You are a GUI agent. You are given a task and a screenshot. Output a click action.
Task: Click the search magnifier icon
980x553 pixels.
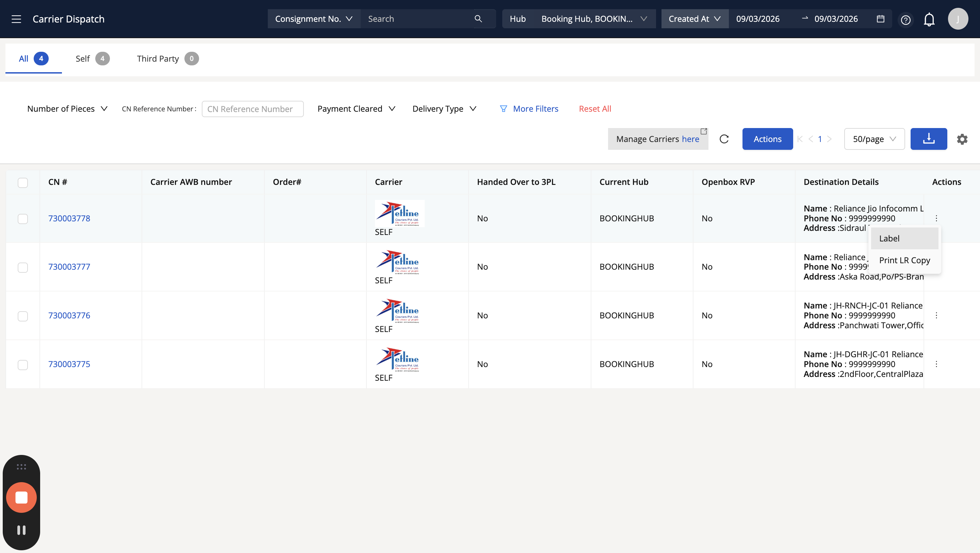478,19
